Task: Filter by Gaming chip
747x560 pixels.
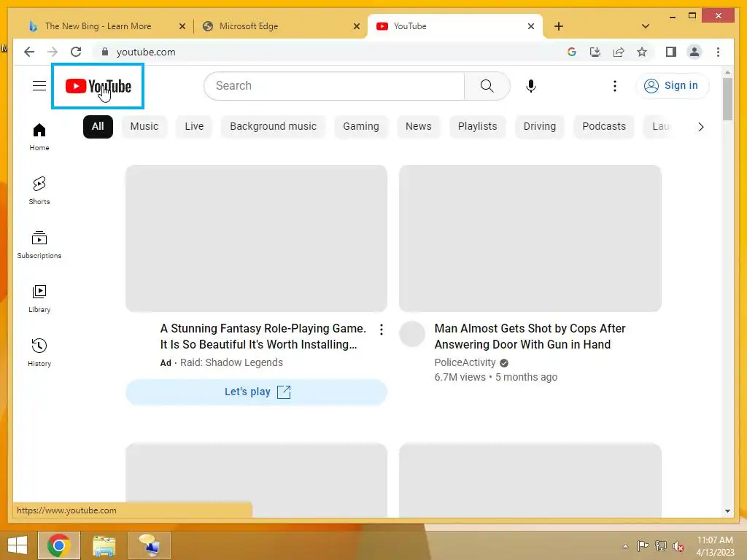Action: 360,126
